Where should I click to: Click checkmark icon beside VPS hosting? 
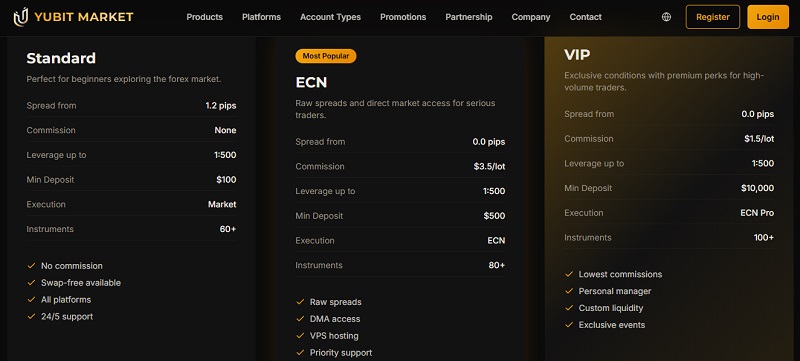[300, 336]
